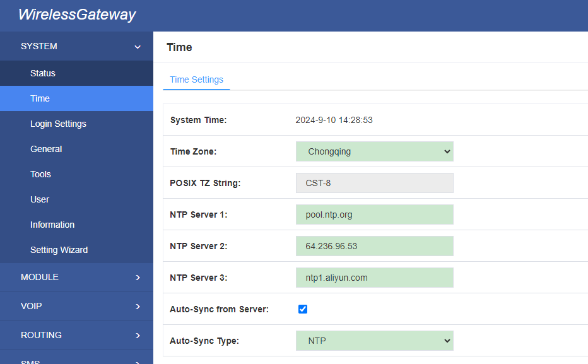Screen dimensions: 588x364
Task: Click the Auto-Sync Type label
Action: pos(204,341)
